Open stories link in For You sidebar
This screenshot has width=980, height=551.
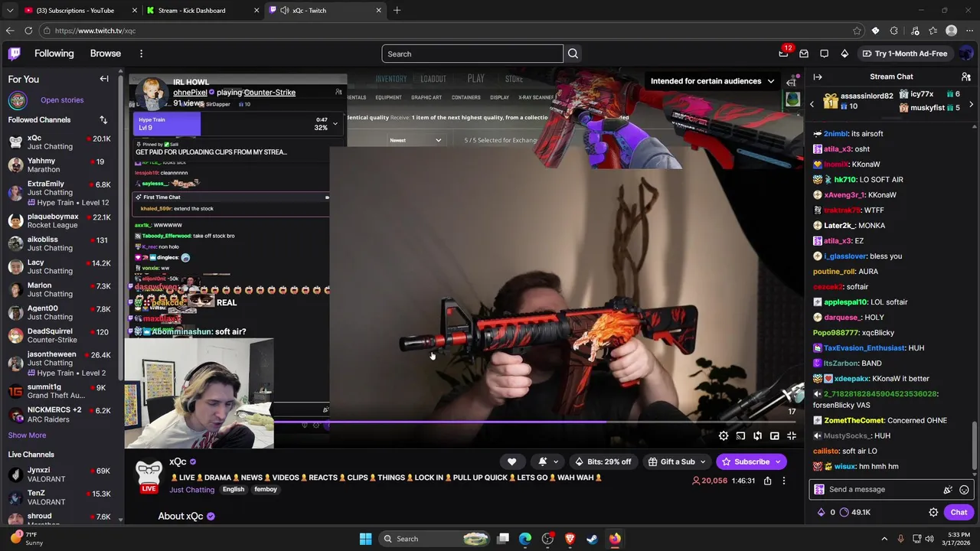[x=62, y=100]
